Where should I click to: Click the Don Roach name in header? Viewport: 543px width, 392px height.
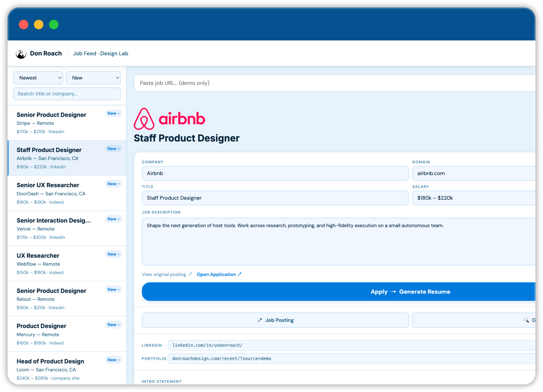46,54
